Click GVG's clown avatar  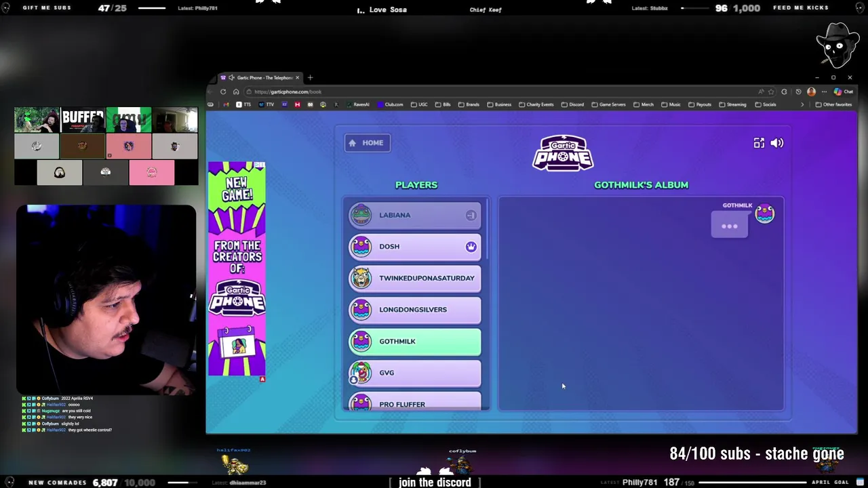(361, 373)
